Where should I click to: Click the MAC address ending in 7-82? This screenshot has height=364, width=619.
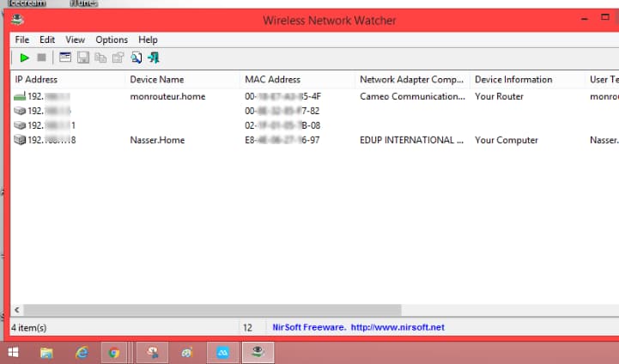click(282, 111)
